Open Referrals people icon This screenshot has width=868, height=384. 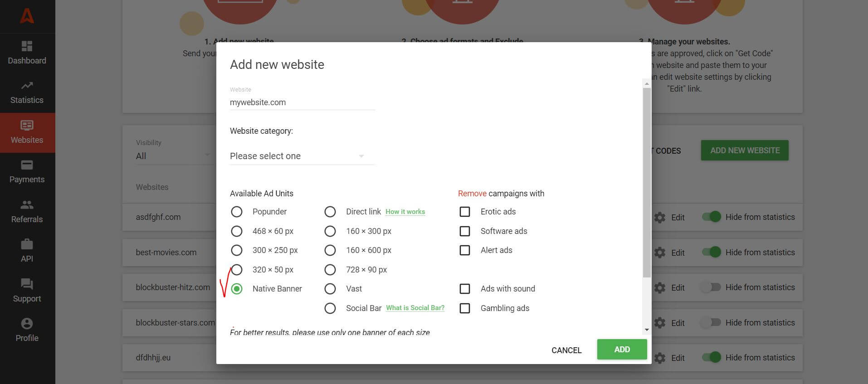[27, 205]
